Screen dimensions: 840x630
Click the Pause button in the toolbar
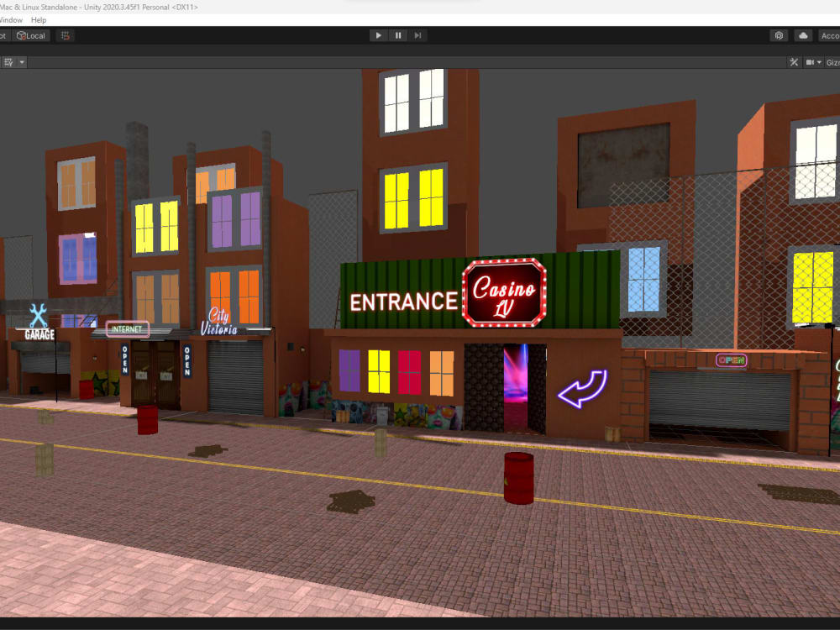pyautogui.click(x=397, y=35)
